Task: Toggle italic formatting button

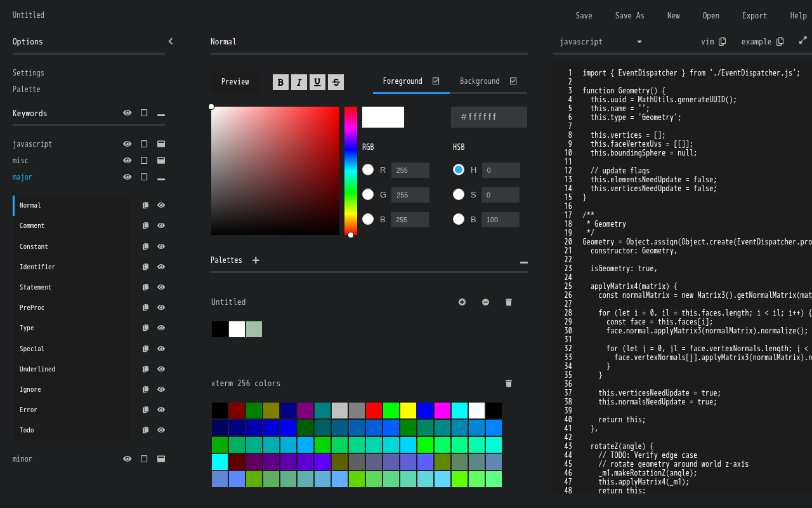Action: coord(299,82)
